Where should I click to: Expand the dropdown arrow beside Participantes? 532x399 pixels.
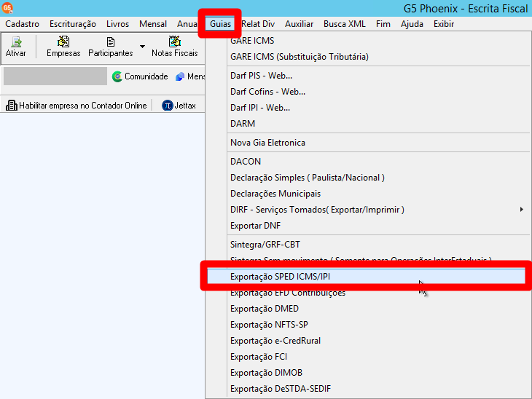tap(143, 47)
